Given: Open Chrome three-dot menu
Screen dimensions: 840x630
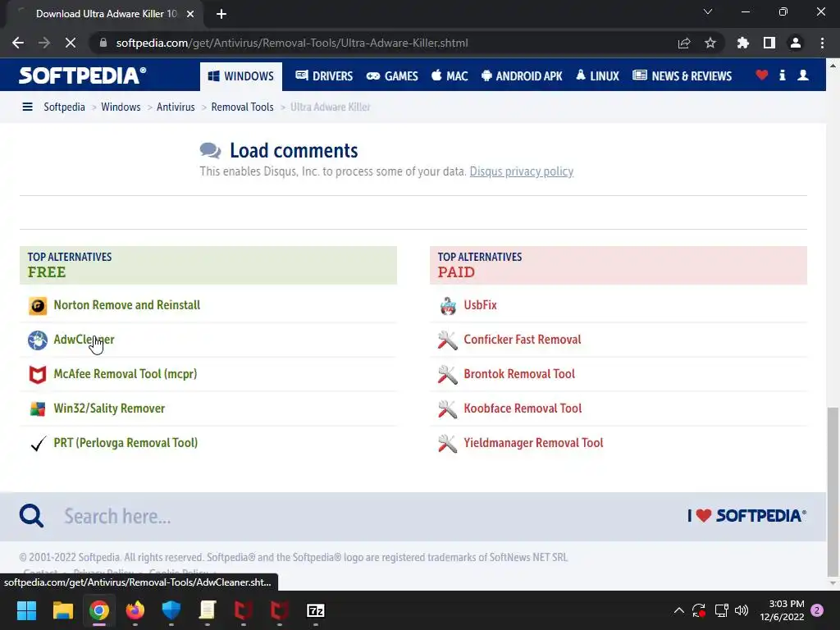Looking at the screenshot, I should pos(822,43).
